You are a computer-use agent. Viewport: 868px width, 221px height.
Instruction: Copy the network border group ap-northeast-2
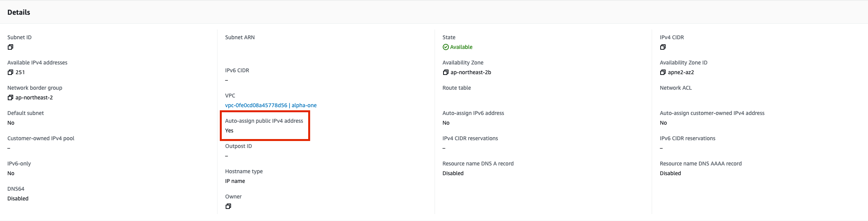10,97
